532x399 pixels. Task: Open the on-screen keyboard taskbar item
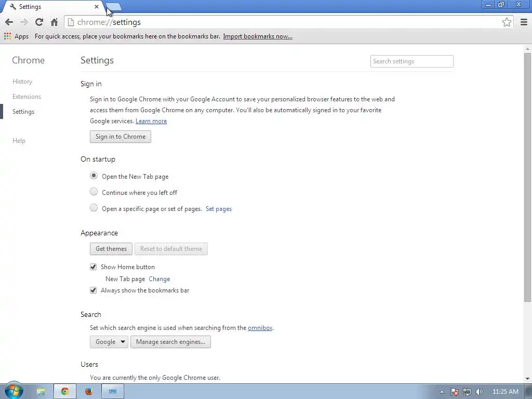tap(113, 392)
